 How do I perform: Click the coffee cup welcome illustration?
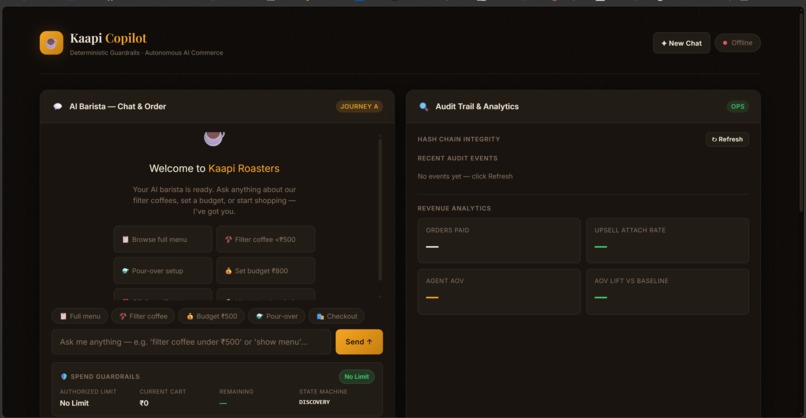coord(214,138)
